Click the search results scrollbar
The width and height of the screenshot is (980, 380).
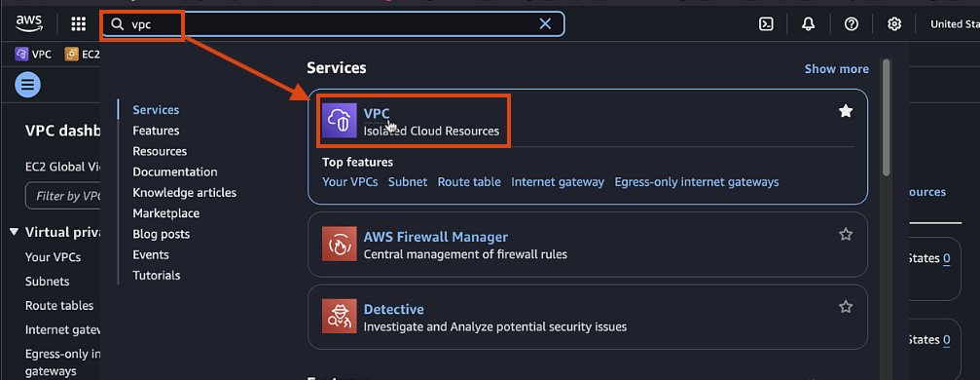(x=886, y=118)
